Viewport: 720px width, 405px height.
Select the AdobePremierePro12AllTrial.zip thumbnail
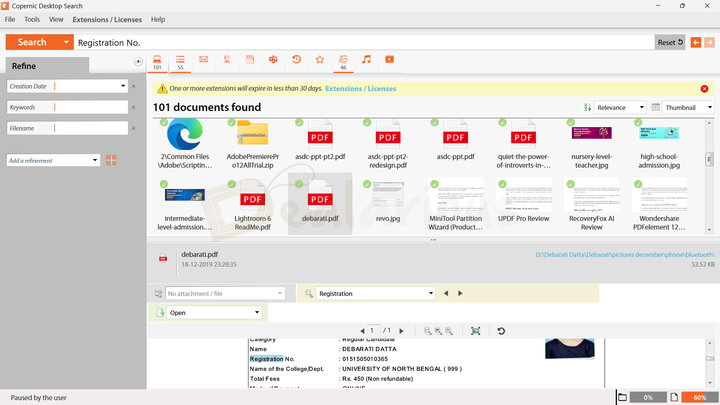(253, 144)
